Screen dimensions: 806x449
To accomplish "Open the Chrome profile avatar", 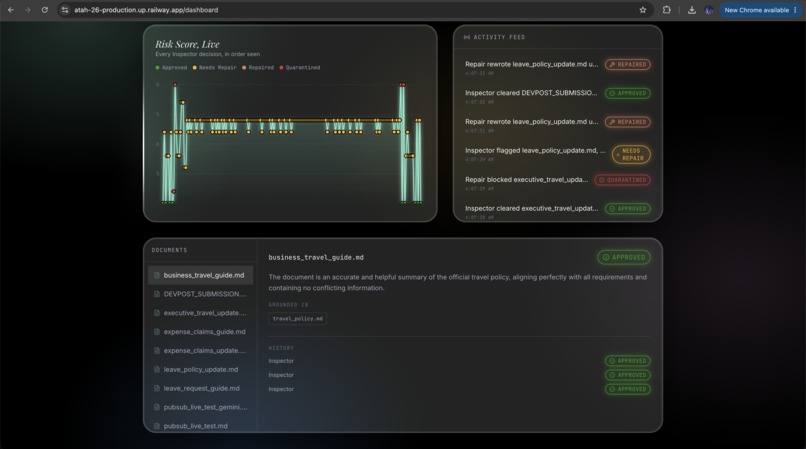I will click(709, 10).
